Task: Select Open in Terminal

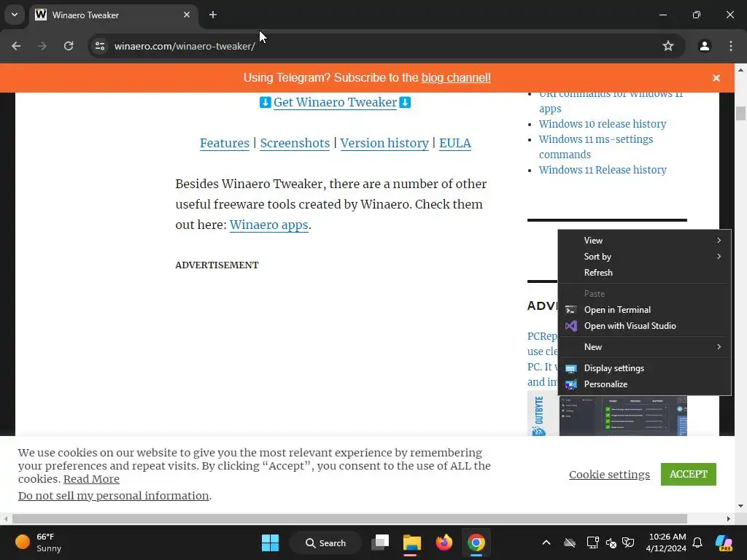Action: click(644, 310)
